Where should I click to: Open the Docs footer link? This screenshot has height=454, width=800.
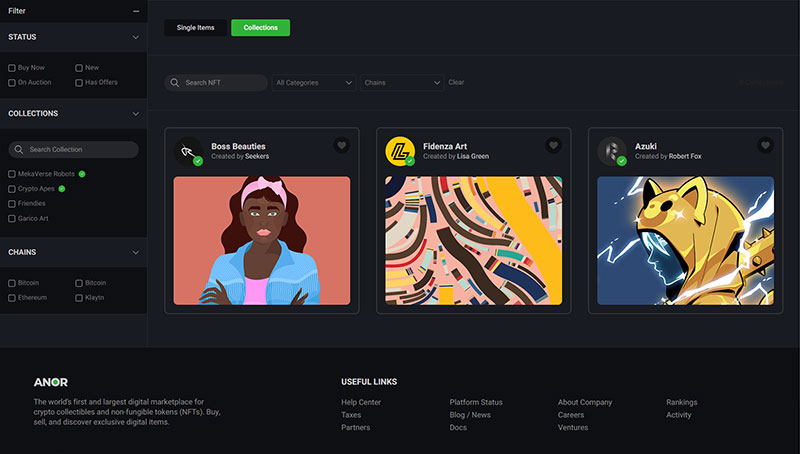pyautogui.click(x=458, y=427)
